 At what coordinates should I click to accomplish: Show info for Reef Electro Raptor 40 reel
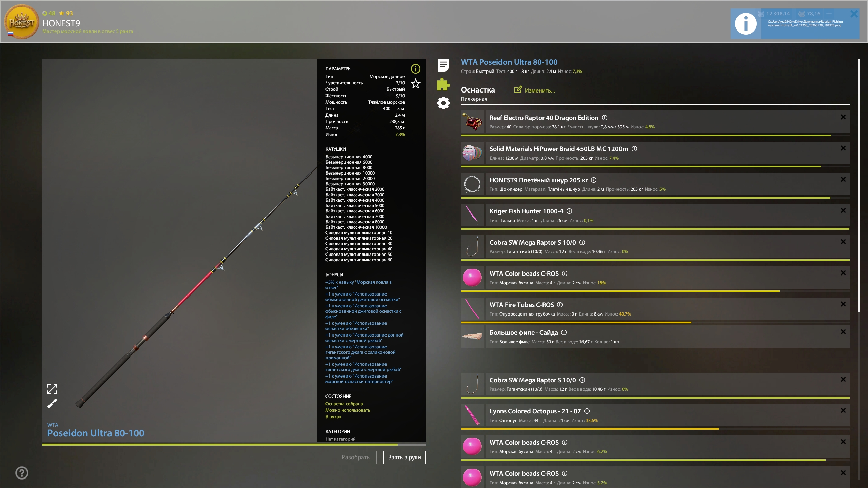[x=605, y=118]
